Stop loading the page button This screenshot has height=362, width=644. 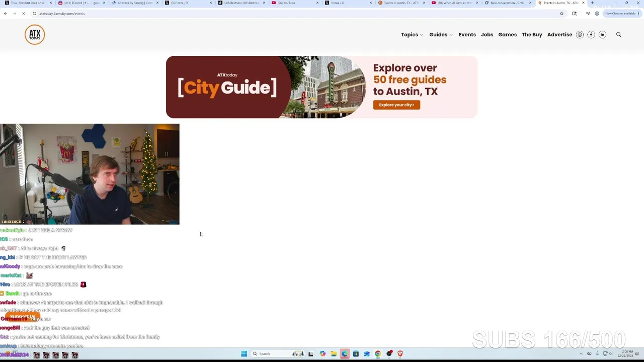(x=23, y=14)
